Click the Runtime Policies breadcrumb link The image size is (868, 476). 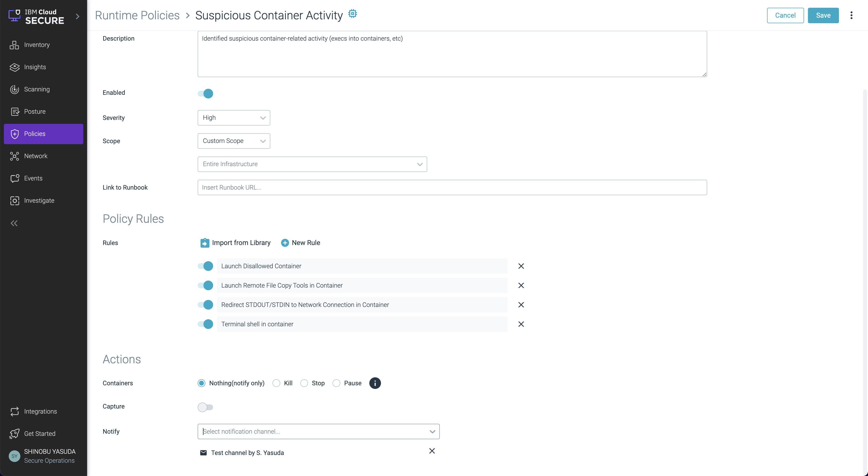(137, 15)
